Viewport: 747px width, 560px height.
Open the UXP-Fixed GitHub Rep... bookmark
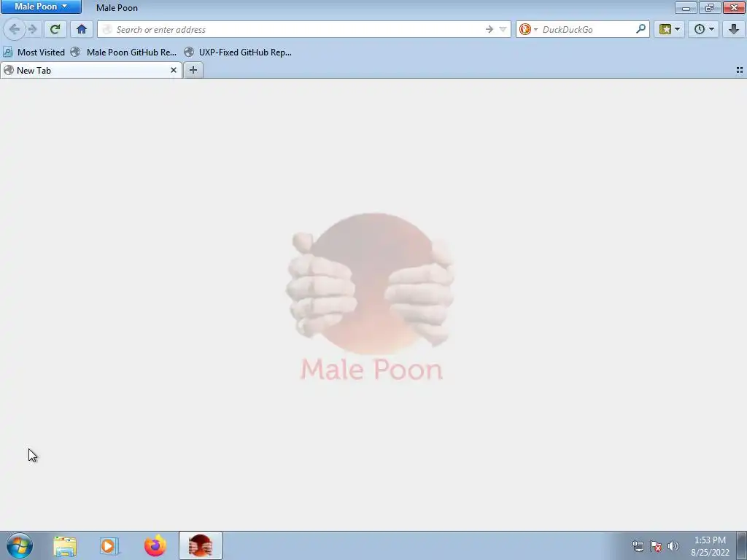click(x=239, y=52)
